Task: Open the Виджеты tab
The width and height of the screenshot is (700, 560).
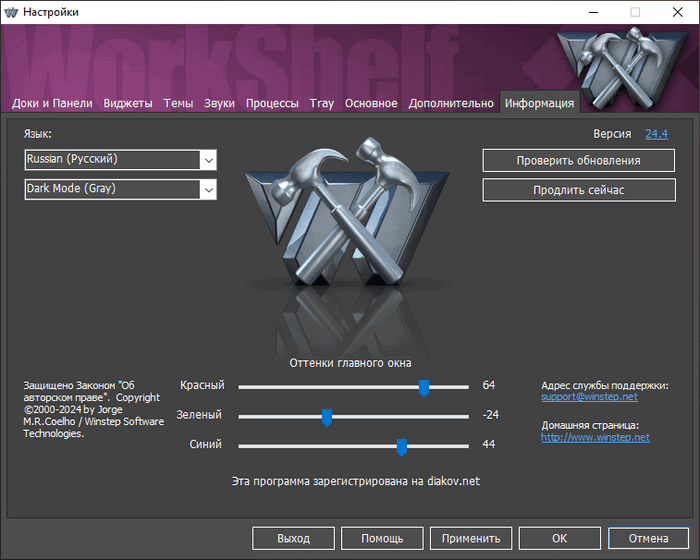Action: 128,103
